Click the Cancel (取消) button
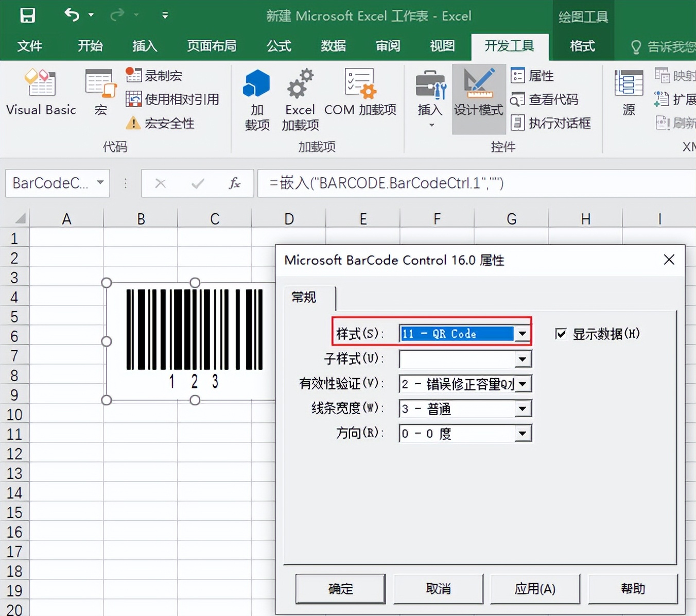Viewport: 696px width, 616px height. pyautogui.click(x=438, y=588)
